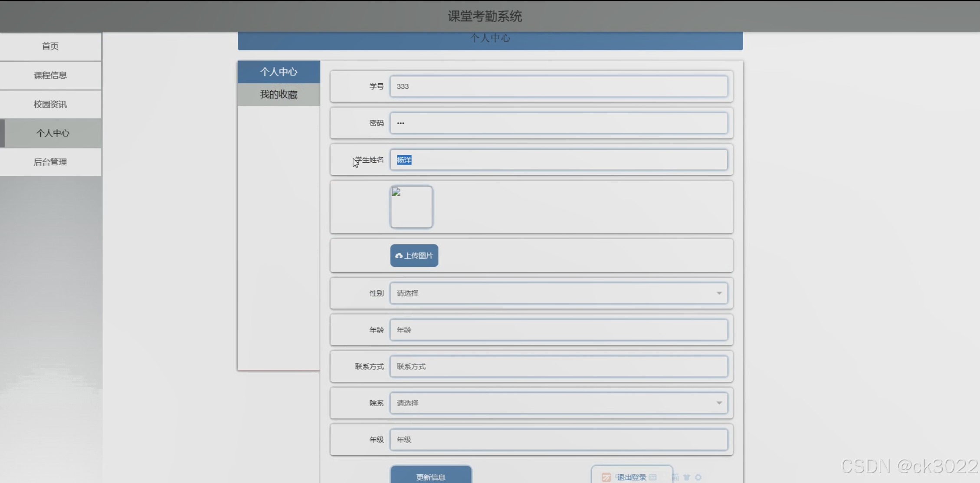
Task: Click the IME skin shirt icon
Action: point(686,477)
